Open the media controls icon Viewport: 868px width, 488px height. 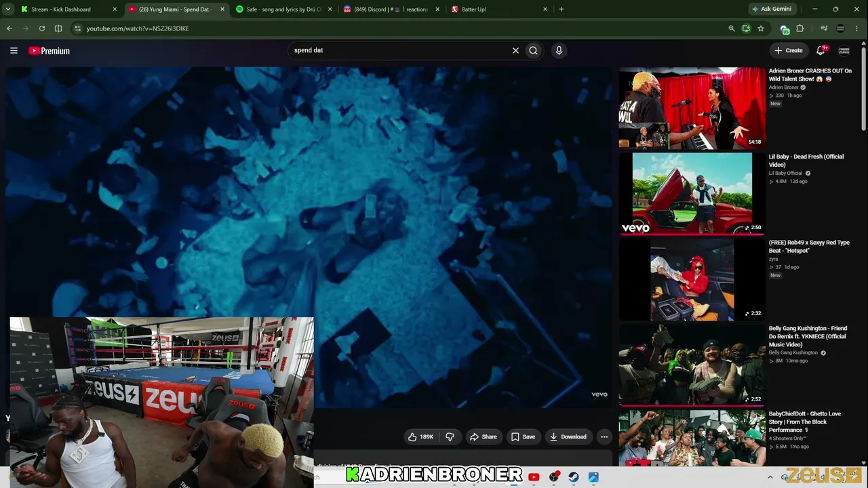[824, 28]
